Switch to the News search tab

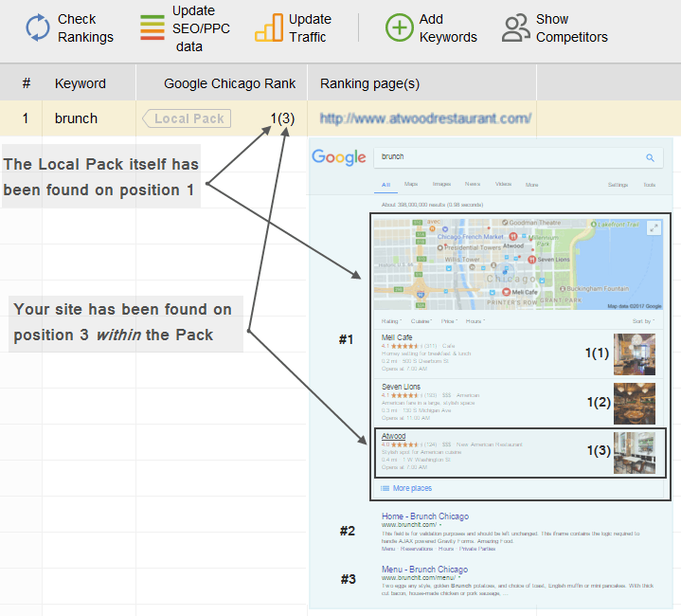(x=473, y=184)
